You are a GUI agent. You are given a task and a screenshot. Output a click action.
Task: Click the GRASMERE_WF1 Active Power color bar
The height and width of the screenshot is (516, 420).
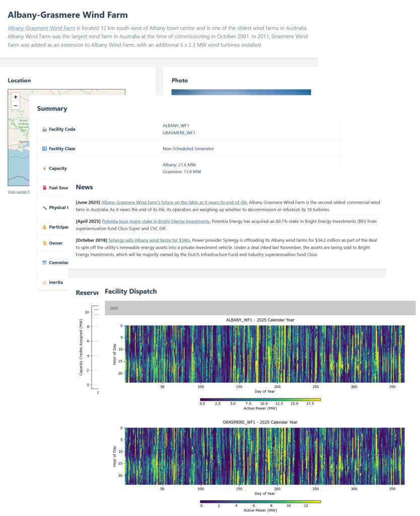(260, 501)
